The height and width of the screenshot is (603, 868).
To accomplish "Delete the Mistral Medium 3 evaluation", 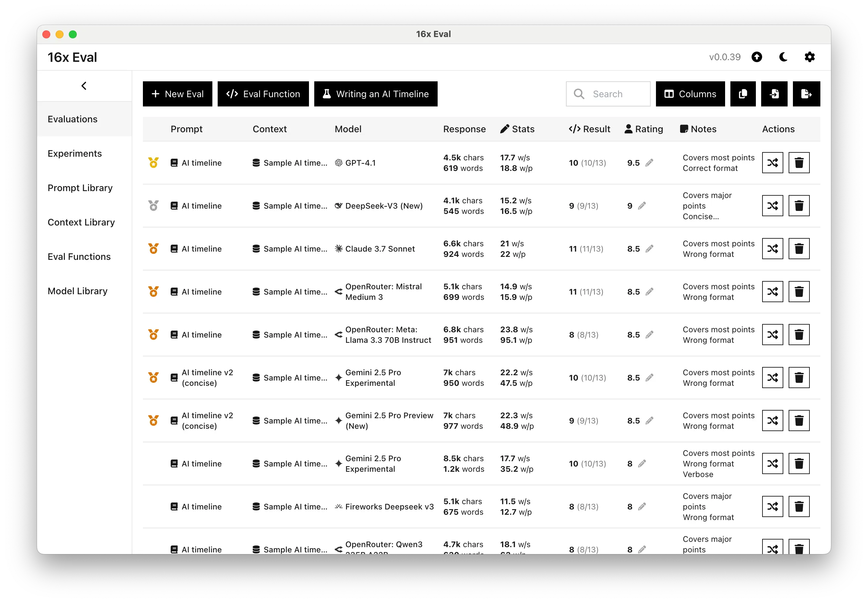I will [x=799, y=292].
